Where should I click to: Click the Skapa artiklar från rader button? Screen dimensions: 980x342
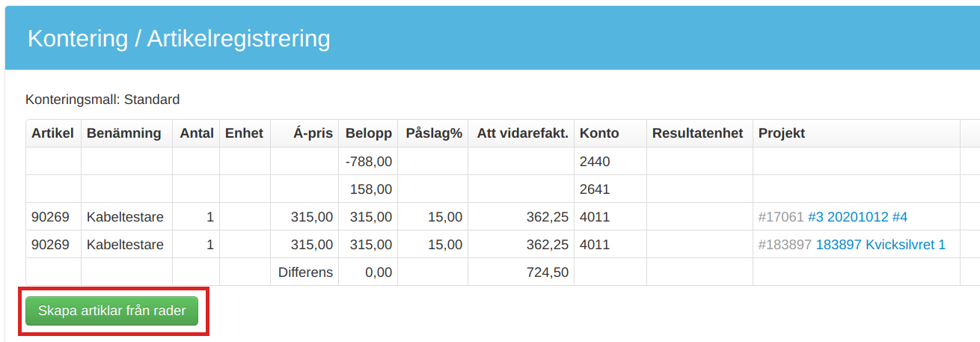[111, 311]
